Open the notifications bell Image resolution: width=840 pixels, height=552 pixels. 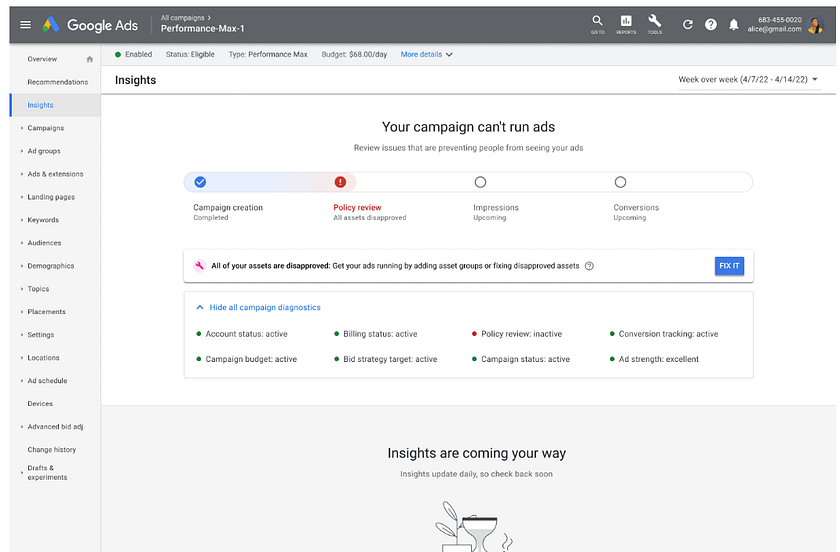tap(734, 25)
